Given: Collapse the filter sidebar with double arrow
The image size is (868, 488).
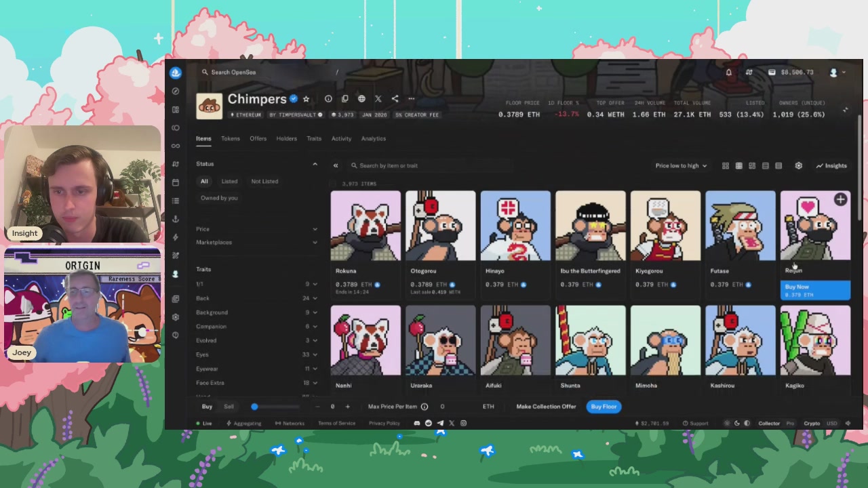Looking at the screenshot, I should pyautogui.click(x=335, y=165).
